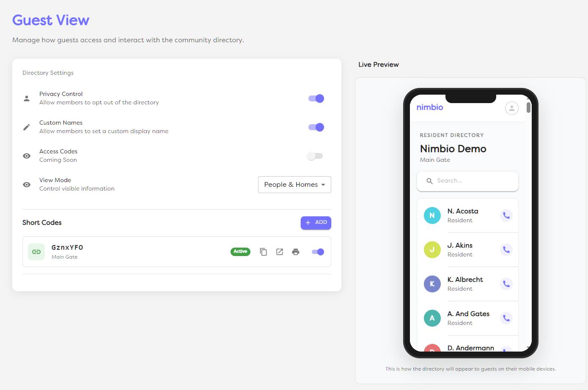The width and height of the screenshot is (588, 390).
Task: Call A. And Gates via phone icon
Action: (x=506, y=318)
